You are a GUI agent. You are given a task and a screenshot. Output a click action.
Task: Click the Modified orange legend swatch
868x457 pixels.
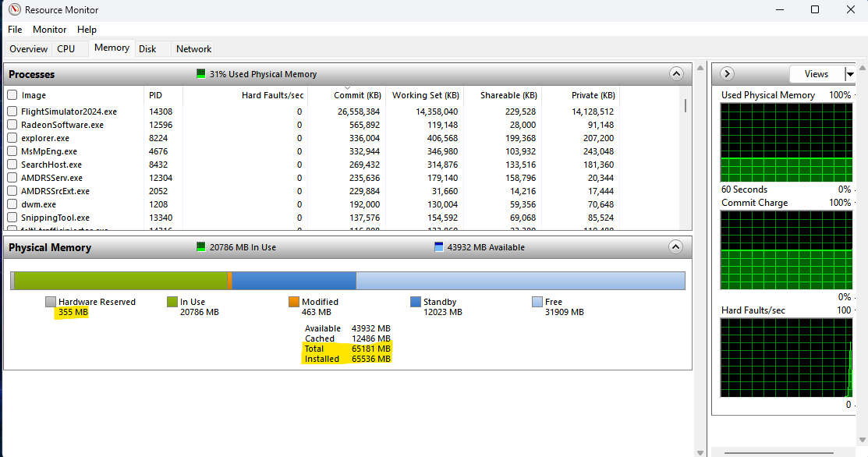(294, 302)
